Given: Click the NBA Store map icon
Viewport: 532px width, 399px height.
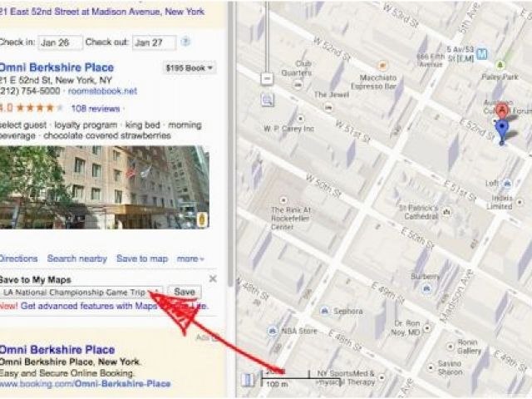Looking at the screenshot, I should [x=272, y=331].
